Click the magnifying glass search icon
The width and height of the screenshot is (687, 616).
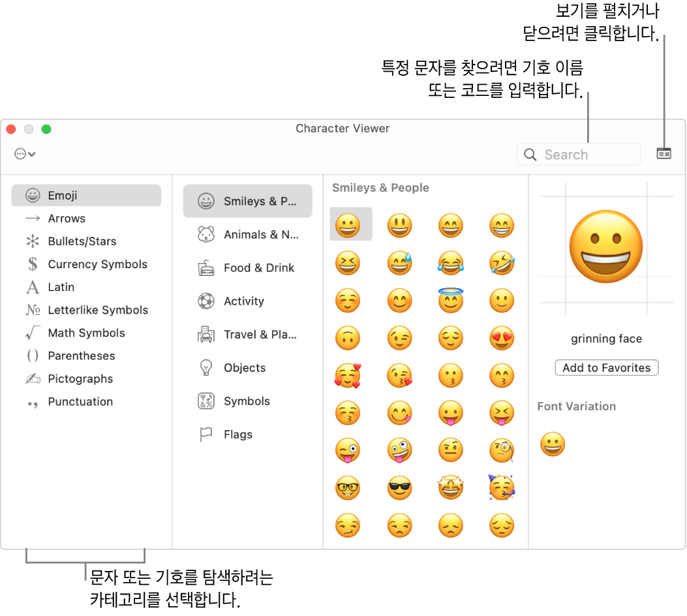click(530, 155)
